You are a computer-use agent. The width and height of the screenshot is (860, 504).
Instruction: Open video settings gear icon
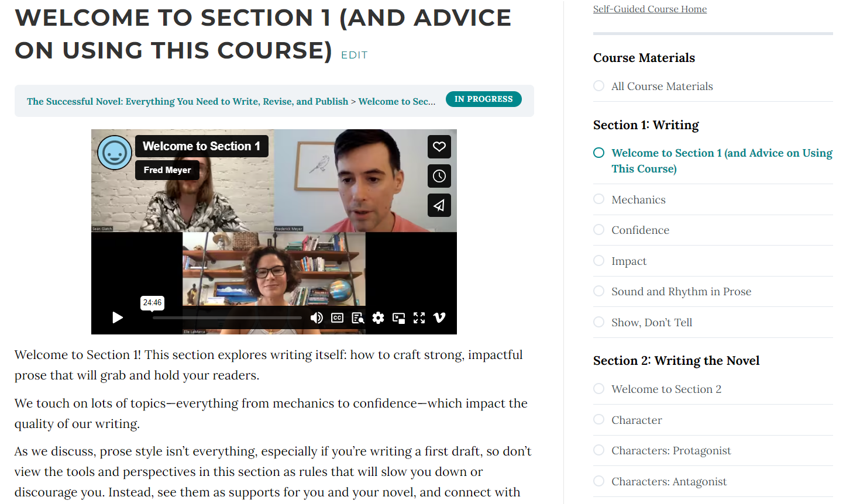[x=379, y=317]
